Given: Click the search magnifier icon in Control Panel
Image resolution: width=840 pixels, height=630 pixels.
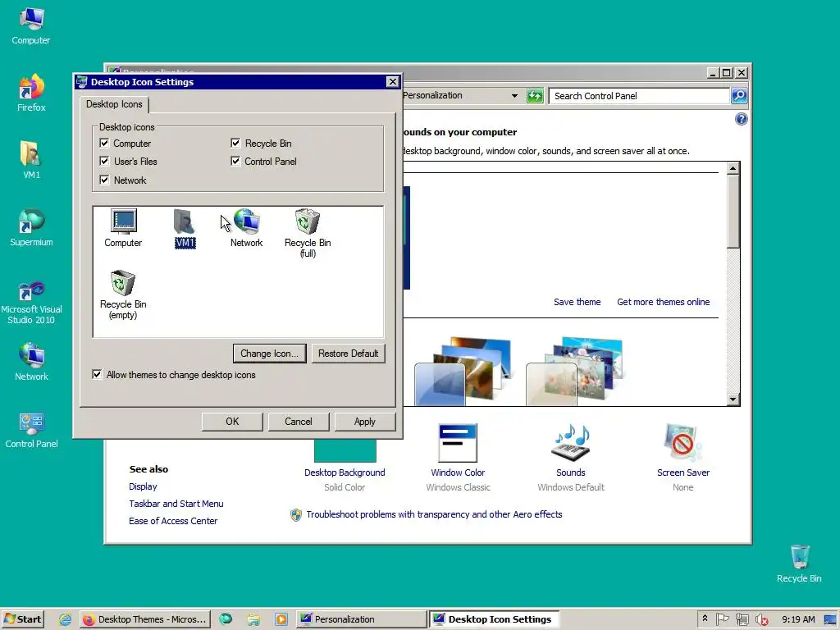Looking at the screenshot, I should click(x=739, y=96).
